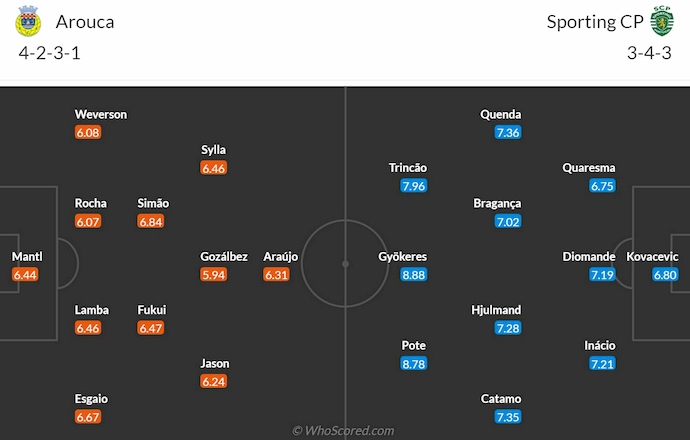Open the Arouca team name link
Image resolution: width=690 pixels, height=440 pixels.
pyautogui.click(x=85, y=22)
